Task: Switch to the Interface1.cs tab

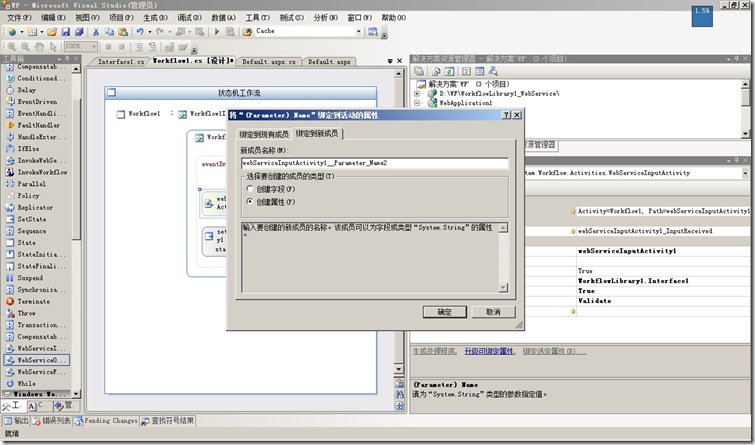Action: pos(120,62)
